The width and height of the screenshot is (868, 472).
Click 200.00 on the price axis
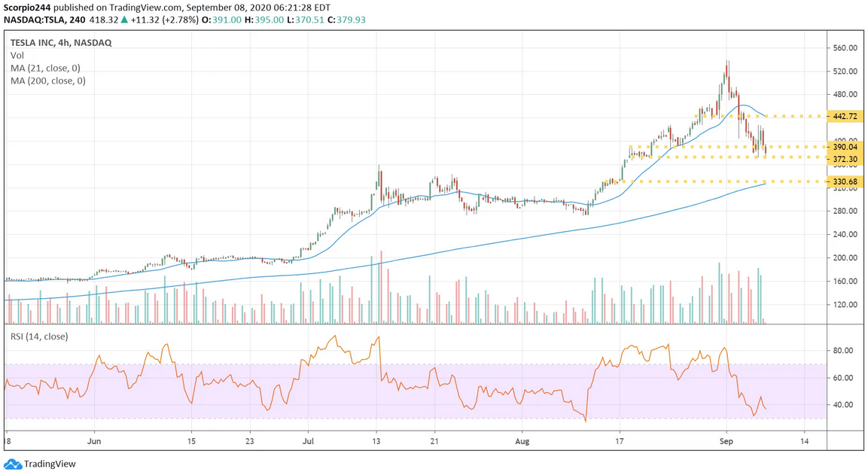(x=845, y=258)
